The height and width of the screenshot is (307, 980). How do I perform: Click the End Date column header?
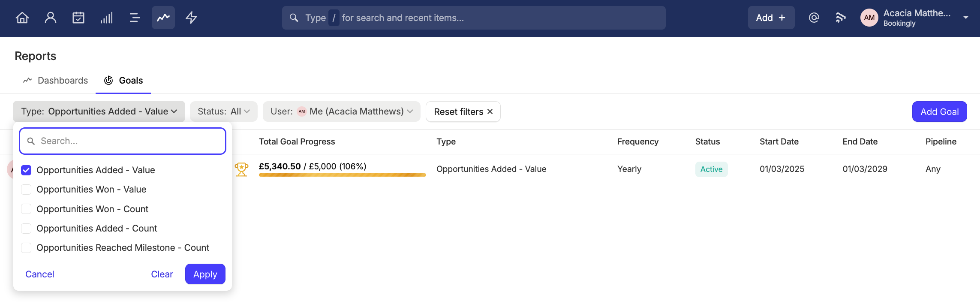click(860, 141)
